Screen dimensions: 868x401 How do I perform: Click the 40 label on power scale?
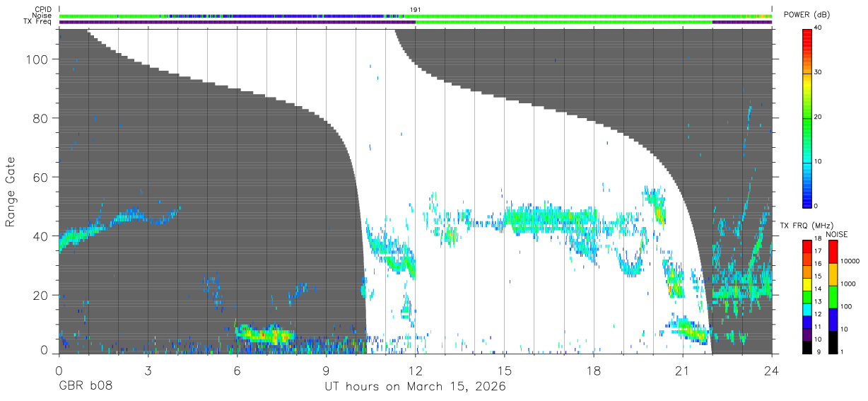point(819,28)
